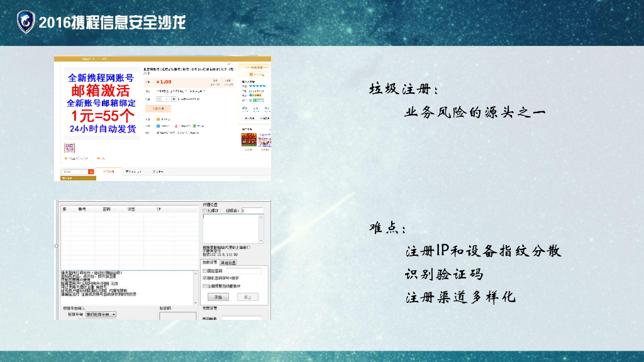644x362 pixels.
Task: Select the first settings tab above 固定密码
Action: tap(210, 262)
